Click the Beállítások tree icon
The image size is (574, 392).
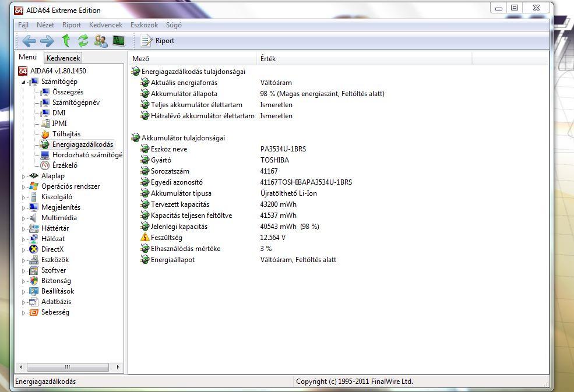(34, 291)
